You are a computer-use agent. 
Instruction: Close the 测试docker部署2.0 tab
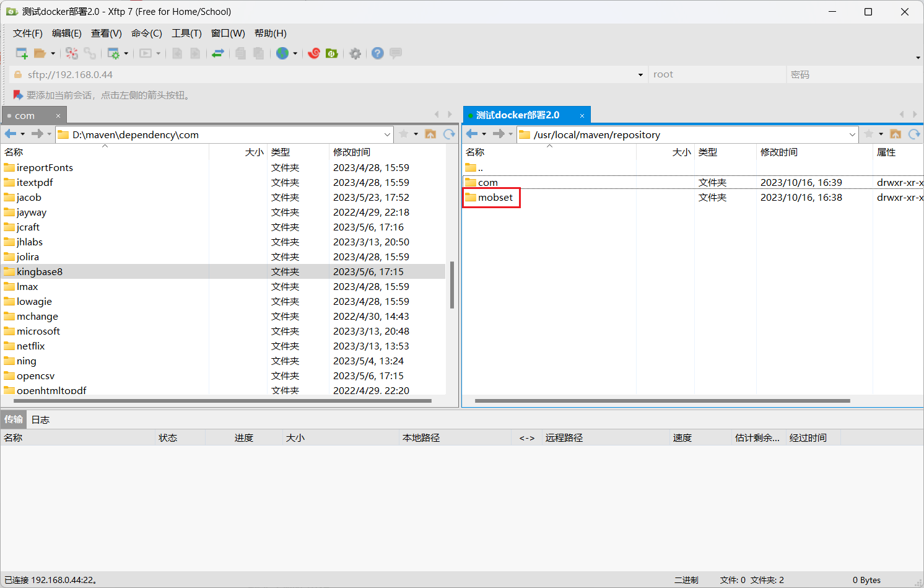coord(582,116)
